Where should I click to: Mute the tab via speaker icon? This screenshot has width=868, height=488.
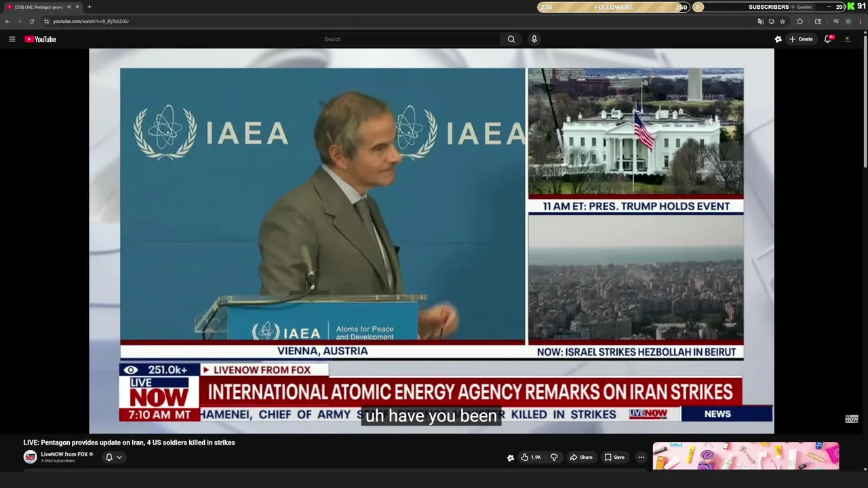click(68, 7)
